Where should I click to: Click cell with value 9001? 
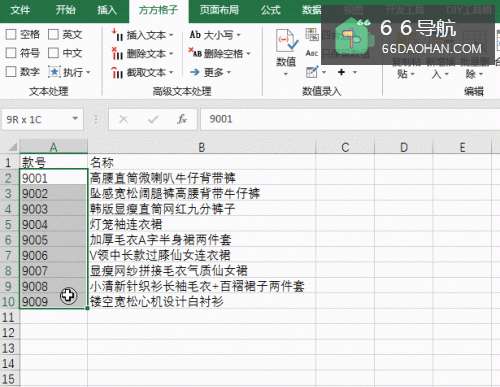click(53, 178)
